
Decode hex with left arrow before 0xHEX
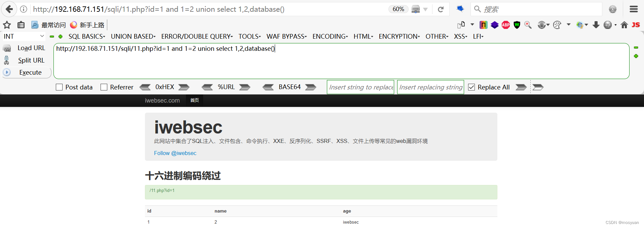point(145,87)
